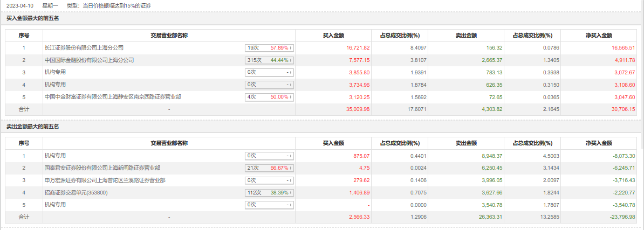Click 交易营业部名称 header in the top-buyers table
Viewport: 644px width, 230px height.
pyautogui.click(x=169, y=36)
